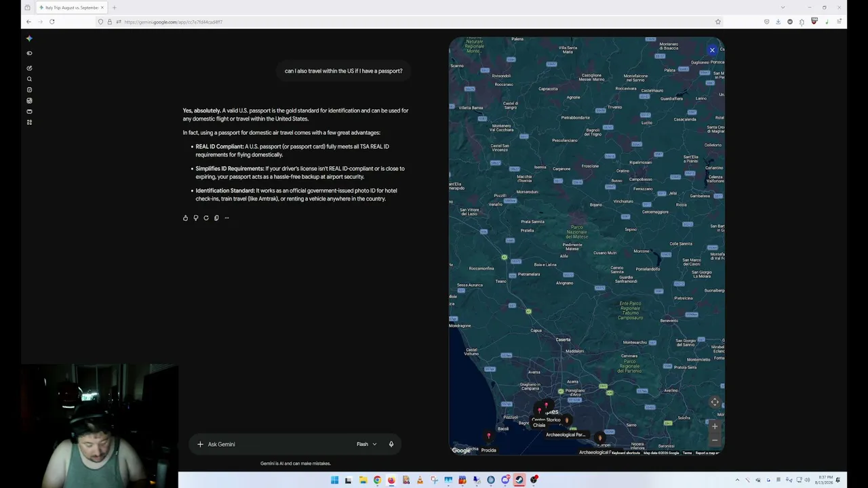Click the second-to-last icon in the Gemini sidebar

coord(29,111)
